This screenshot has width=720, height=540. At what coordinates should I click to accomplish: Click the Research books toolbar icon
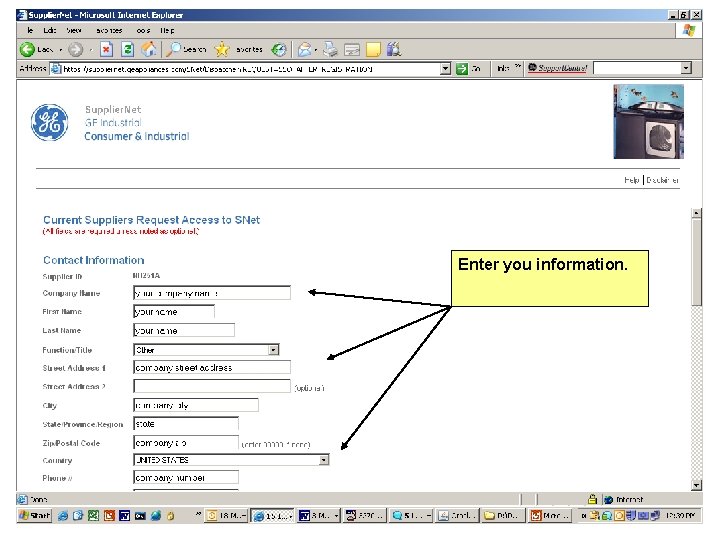394,49
